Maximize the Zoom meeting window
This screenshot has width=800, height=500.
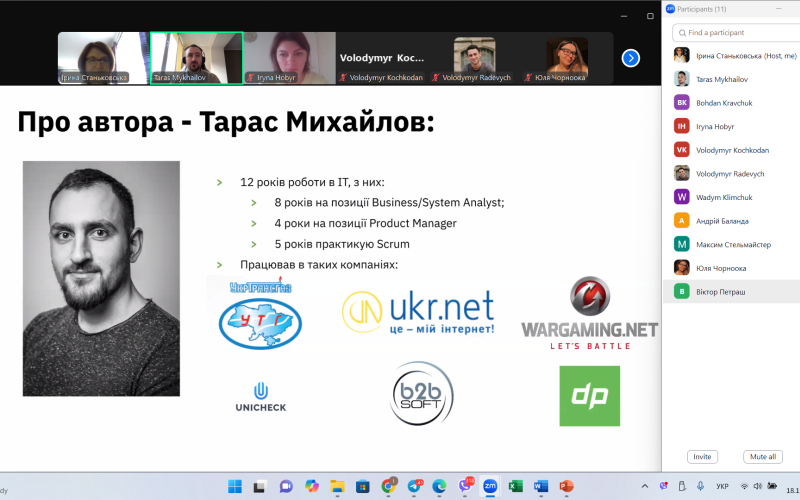(x=650, y=16)
